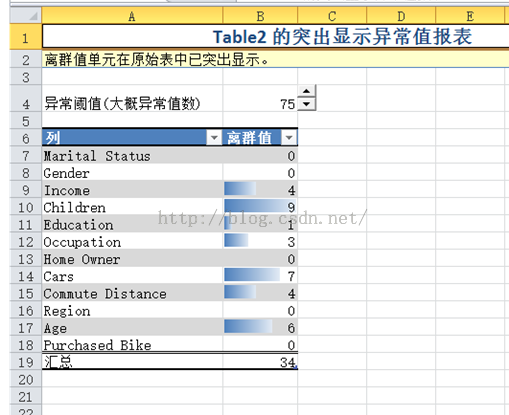Click the cell 'Home Owner'
The height and width of the screenshot is (415, 509).
pos(132,258)
